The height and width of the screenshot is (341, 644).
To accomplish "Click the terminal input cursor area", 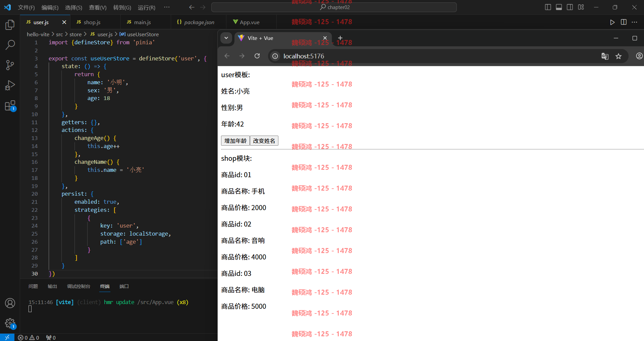I will pos(30,309).
